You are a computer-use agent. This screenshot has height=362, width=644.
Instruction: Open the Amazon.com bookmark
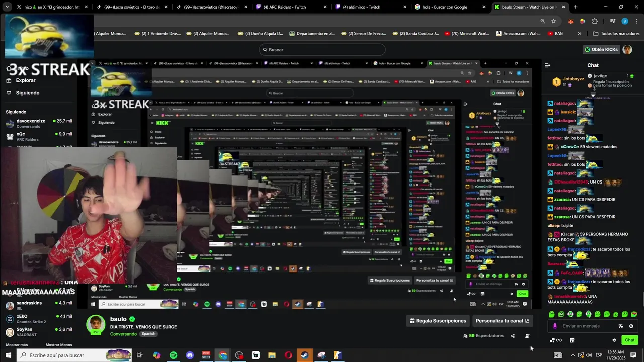click(518, 34)
